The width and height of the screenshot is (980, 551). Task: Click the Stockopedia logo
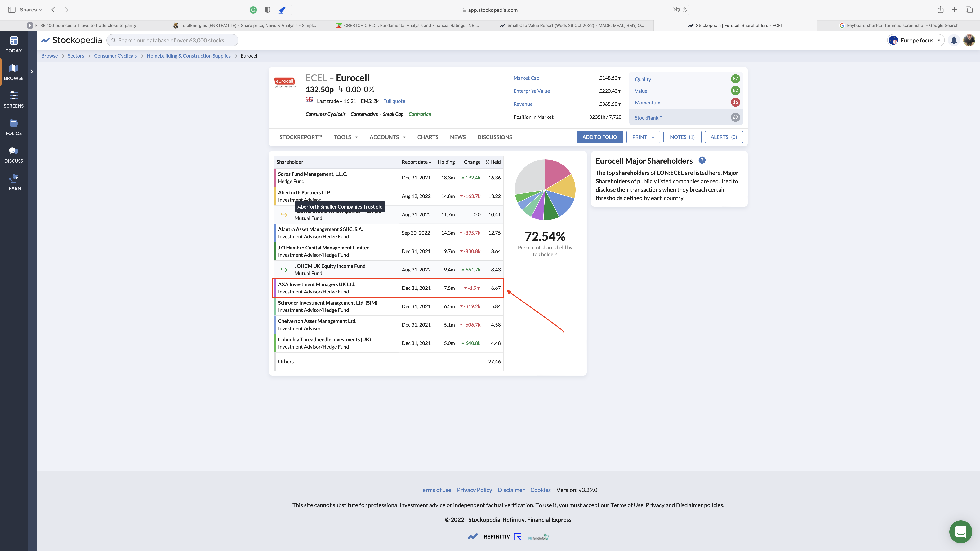tap(72, 40)
